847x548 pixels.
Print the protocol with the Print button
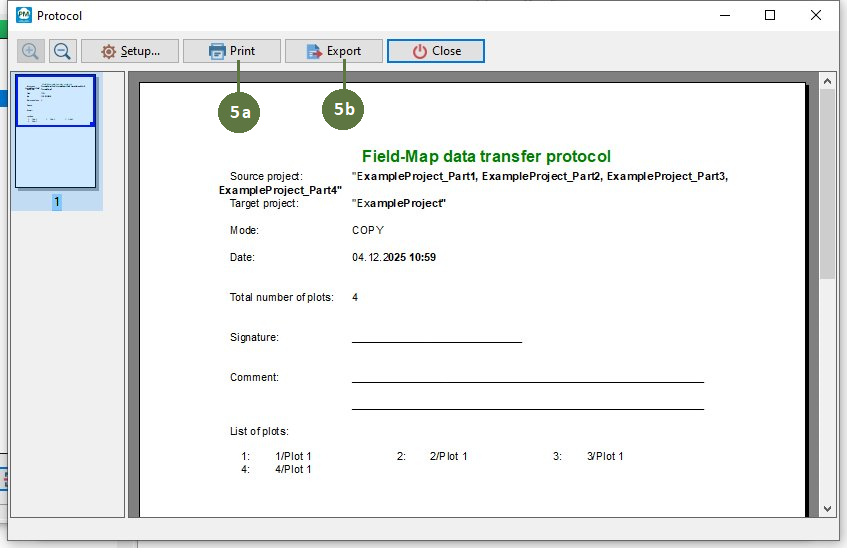click(231, 51)
